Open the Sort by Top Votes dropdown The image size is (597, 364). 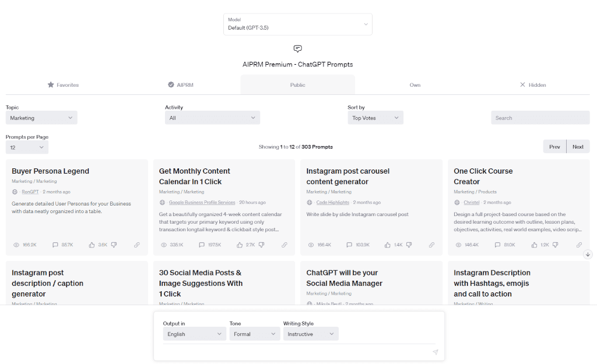pos(375,118)
